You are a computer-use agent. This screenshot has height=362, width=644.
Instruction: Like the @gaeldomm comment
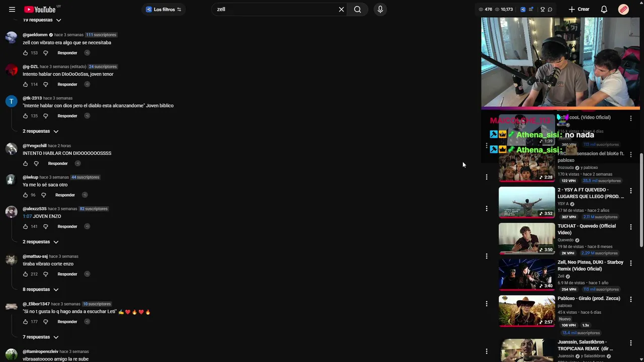coord(25,53)
